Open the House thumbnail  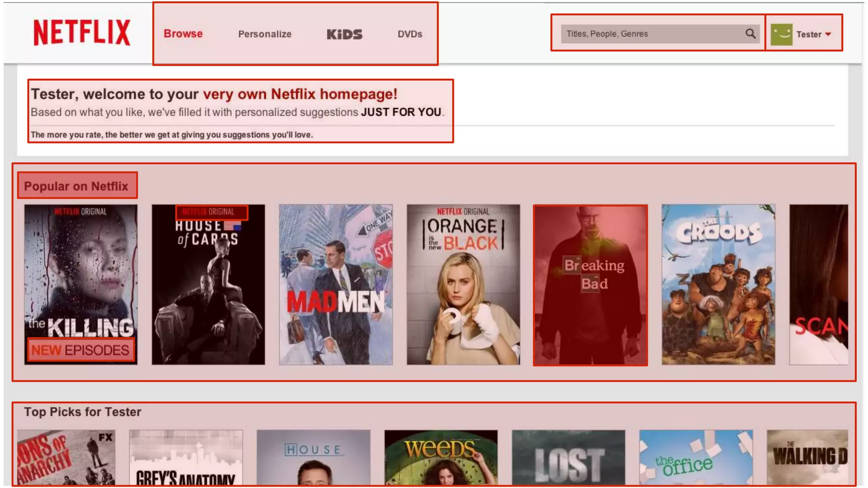tap(313, 457)
